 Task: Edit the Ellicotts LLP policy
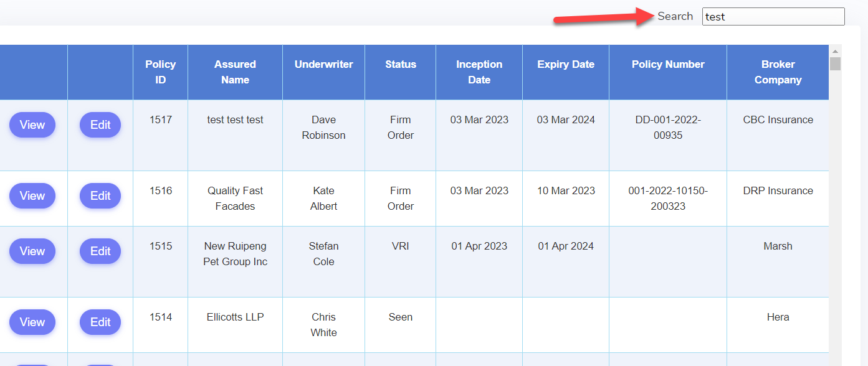100,322
